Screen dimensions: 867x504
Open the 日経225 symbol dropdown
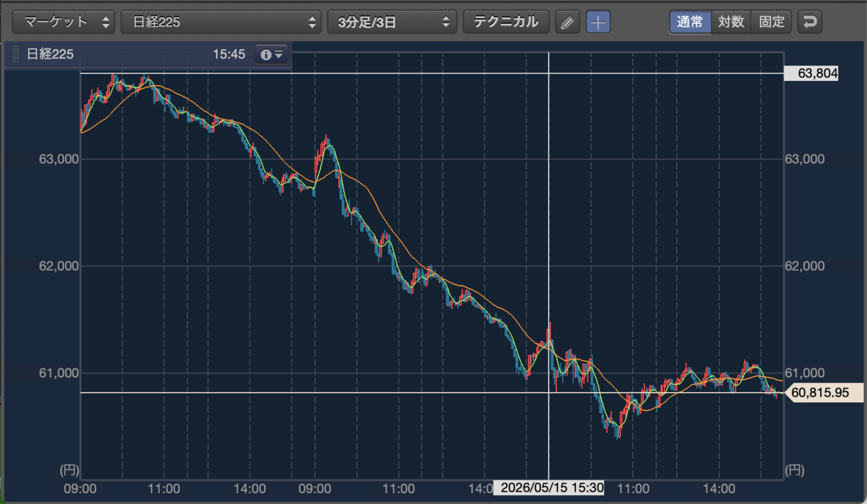point(221,22)
